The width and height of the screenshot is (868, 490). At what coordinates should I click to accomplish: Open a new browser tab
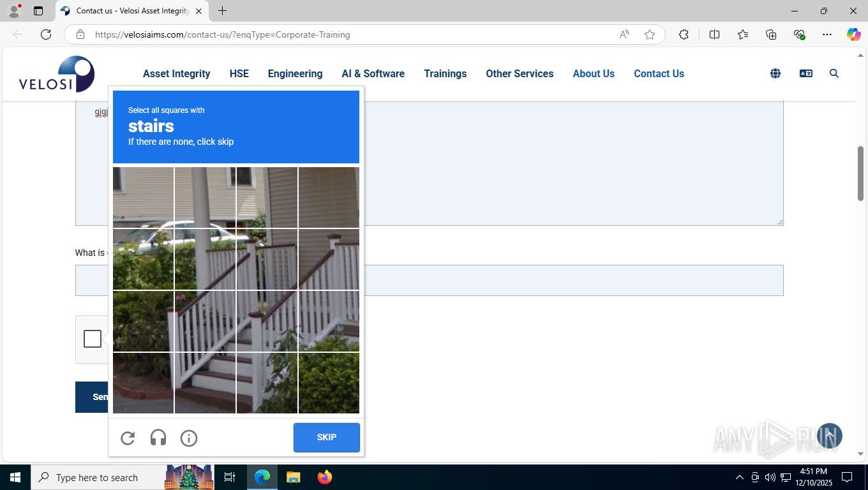[x=222, y=11]
